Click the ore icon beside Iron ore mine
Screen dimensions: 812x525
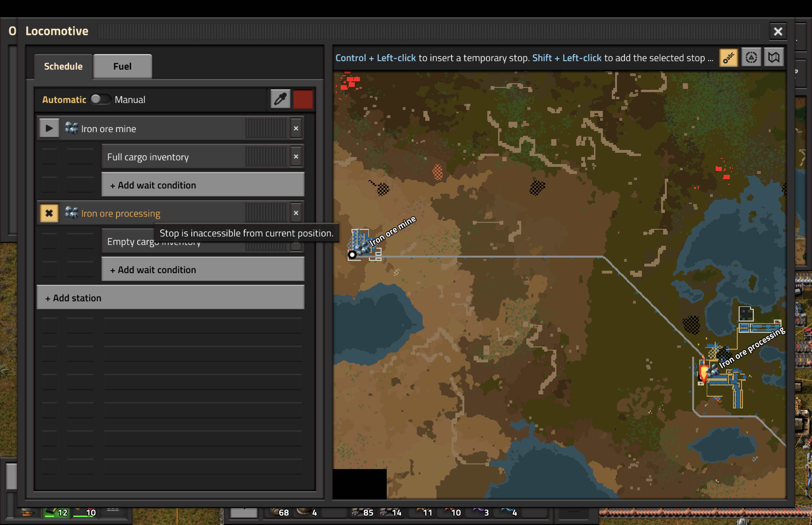pos(71,129)
